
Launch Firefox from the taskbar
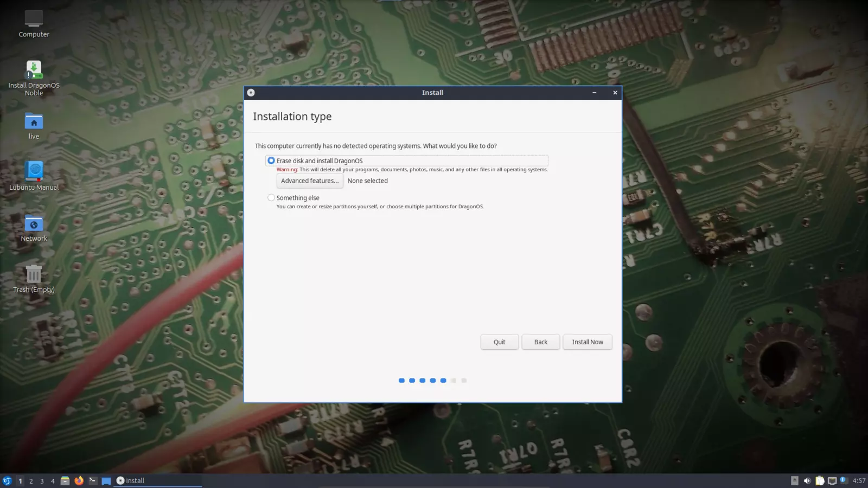pyautogui.click(x=79, y=481)
